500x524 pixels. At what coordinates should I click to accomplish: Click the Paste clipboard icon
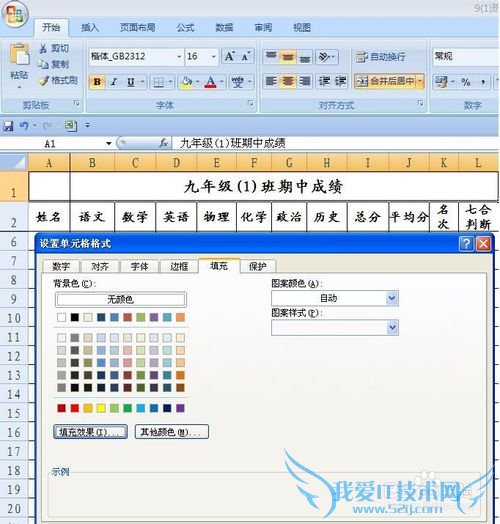click(19, 54)
